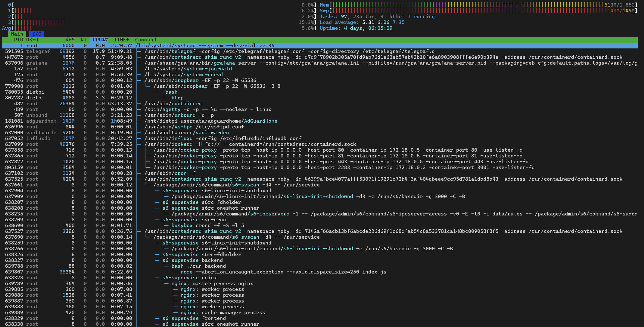Click the 17.9 CPU% value for telegraf
This screenshot has width=644, height=327.
(99, 51)
